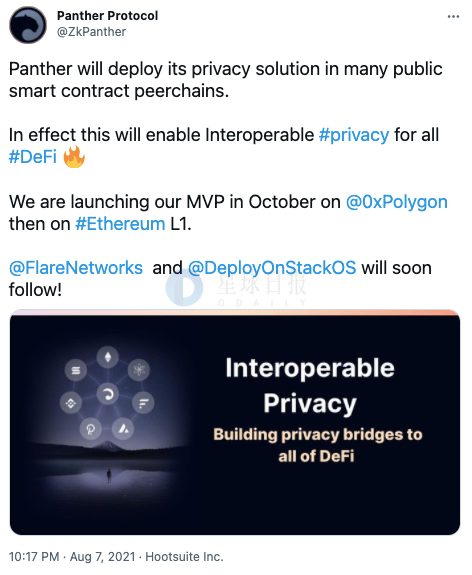Click the central Panther logo circle
This screenshot has height=575, width=472.
pyautogui.click(x=107, y=394)
